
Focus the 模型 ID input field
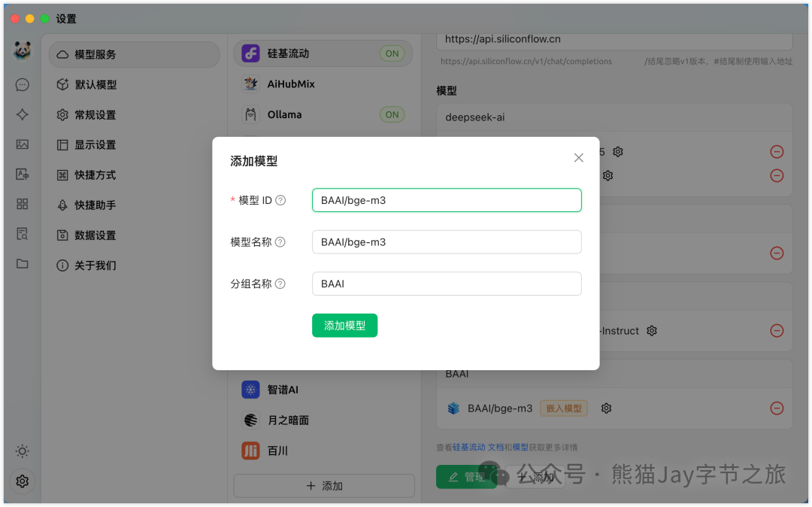tap(447, 200)
